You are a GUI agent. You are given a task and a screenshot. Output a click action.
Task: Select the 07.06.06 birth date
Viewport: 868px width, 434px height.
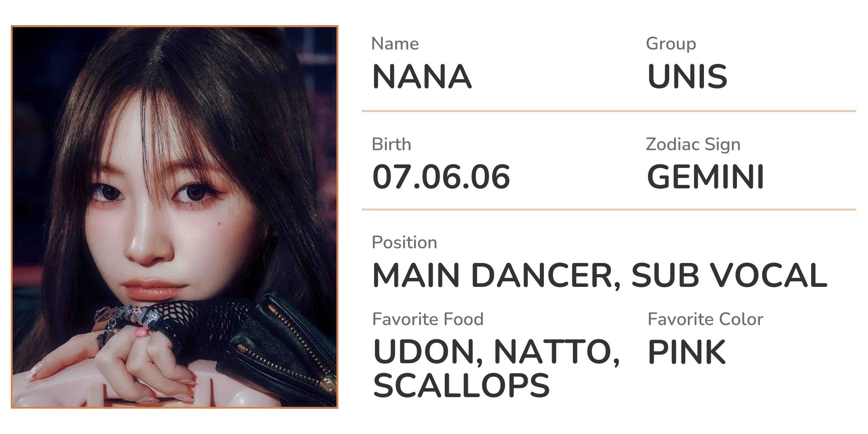tap(441, 177)
